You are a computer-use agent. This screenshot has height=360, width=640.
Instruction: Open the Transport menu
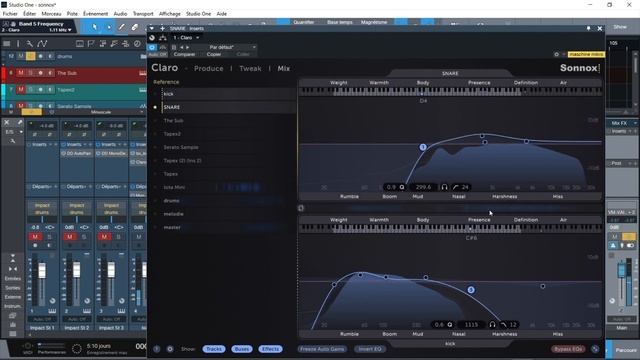pos(143,14)
